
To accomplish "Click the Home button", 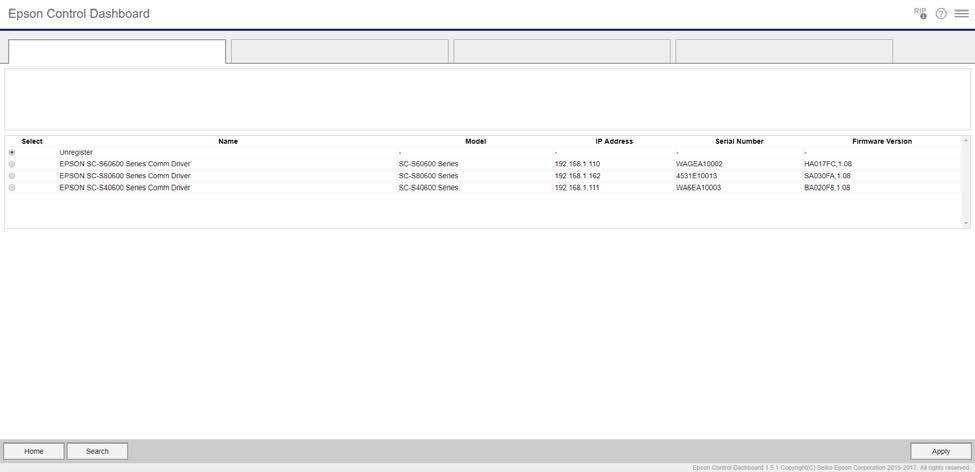I will (34, 451).
